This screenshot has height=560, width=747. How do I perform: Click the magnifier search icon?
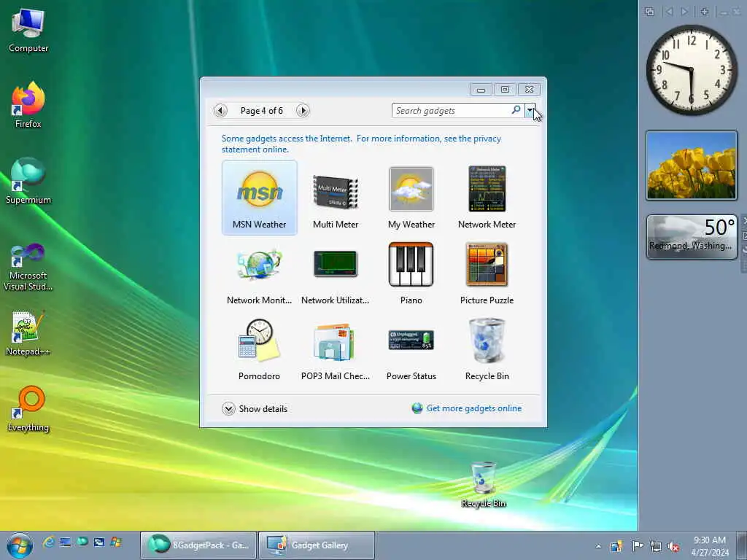516,110
